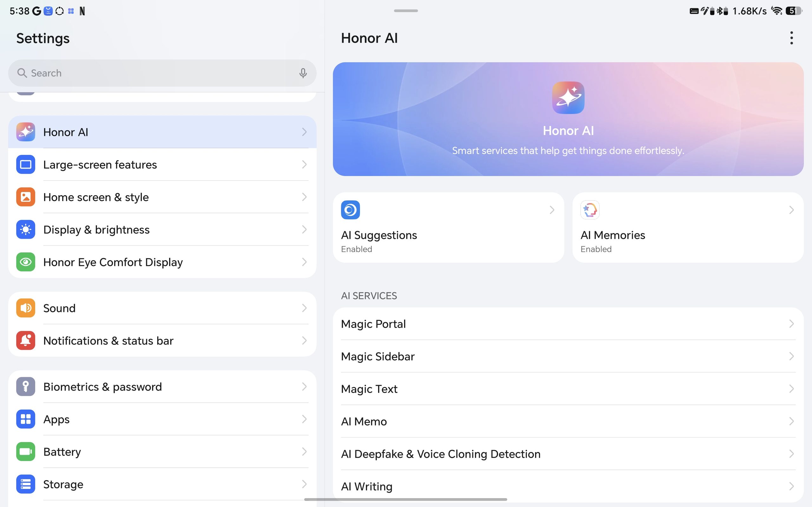Open AI Memories card

click(688, 227)
